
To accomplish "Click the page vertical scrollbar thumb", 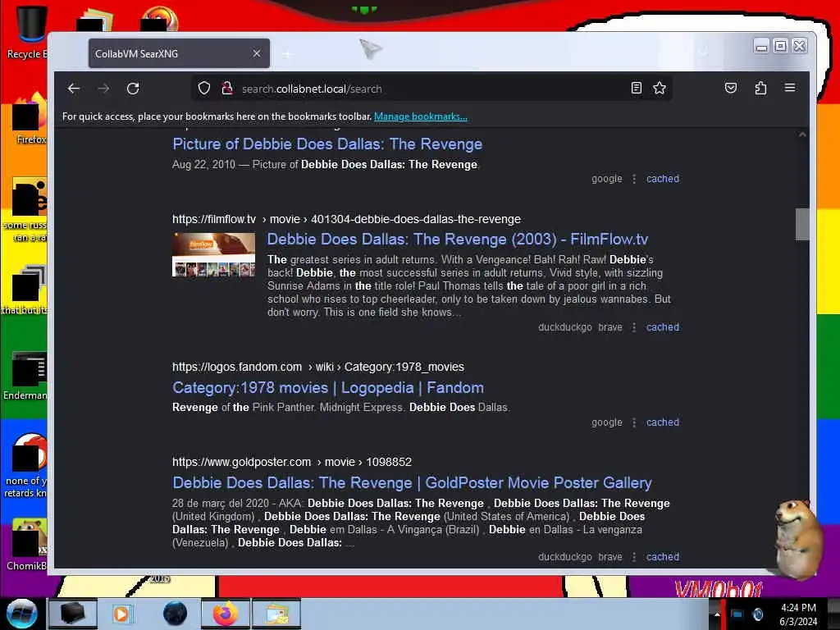I will click(x=802, y=224).
